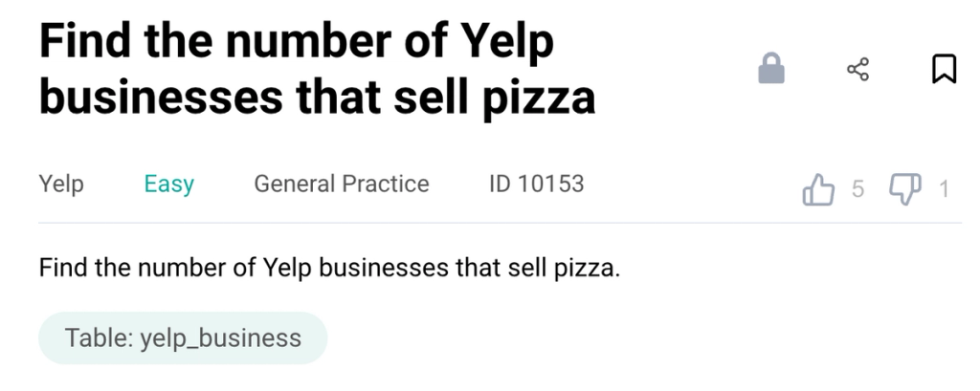The image size is (980, 391).
Task: Click the bold question title heading
Action: click(x=317, y=69)
